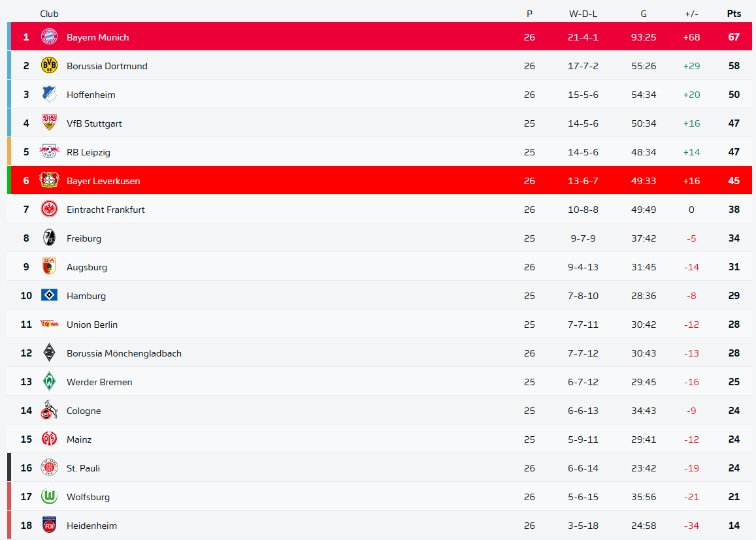This screenshot has width=756, height=540.
Task: Click the Eintracht Frankfurt eagle crest
Action: point(49,210)
